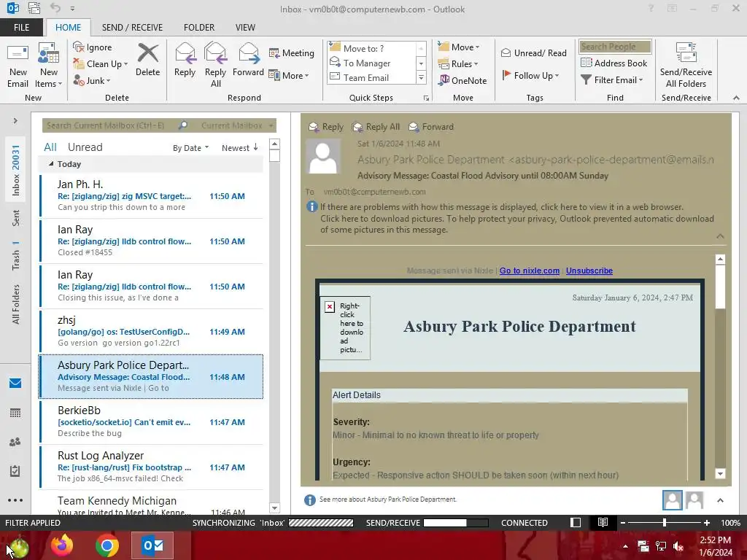Open the Tasks navigation icon
This screenshot has height=560, width=747.
[15, 471]
